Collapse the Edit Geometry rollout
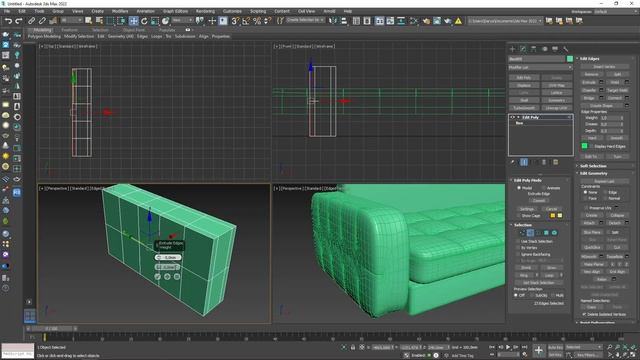Image resolution: width=640 pixels, height=360 pixels. click(593, 173)
